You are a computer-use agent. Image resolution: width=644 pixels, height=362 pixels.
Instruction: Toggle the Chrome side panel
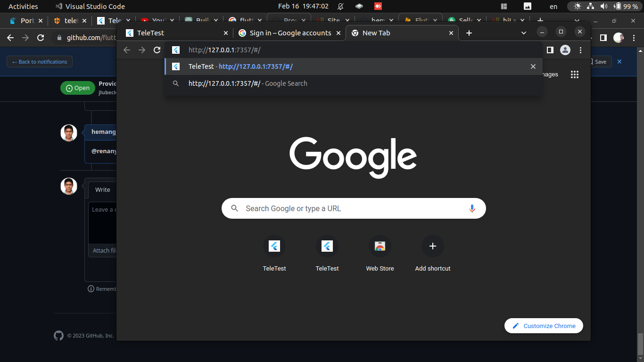point(550,49)
